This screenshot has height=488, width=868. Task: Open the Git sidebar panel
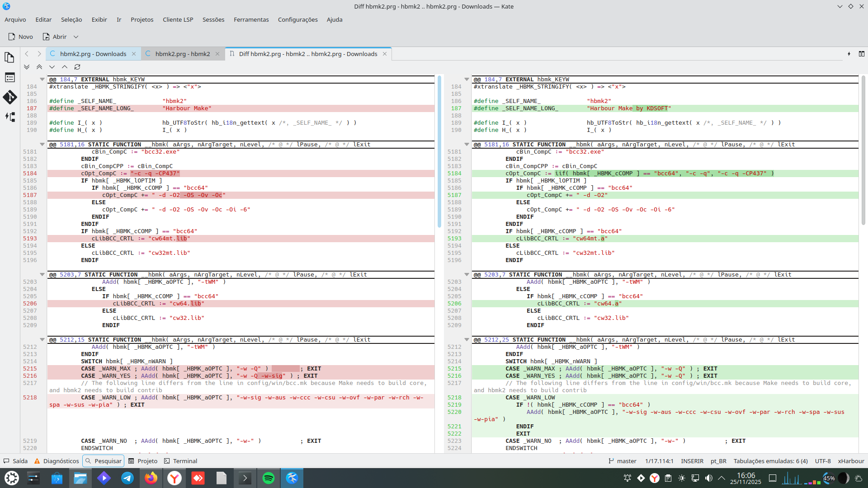[x=9, y=97]
